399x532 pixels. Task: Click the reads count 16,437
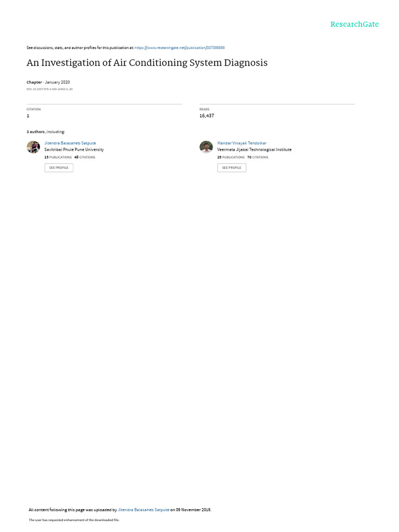click(x=207, y=116)
